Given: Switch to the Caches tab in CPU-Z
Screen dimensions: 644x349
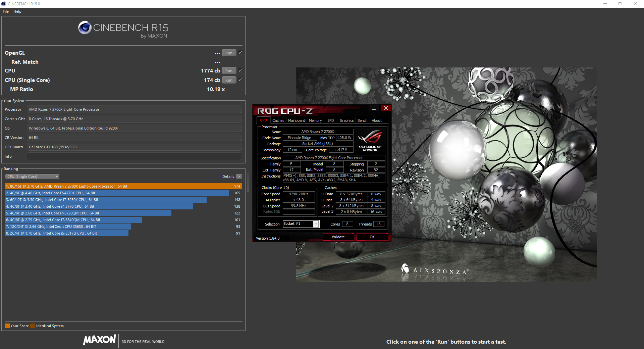Looking at the screenshot, I should tap(278, 120).
